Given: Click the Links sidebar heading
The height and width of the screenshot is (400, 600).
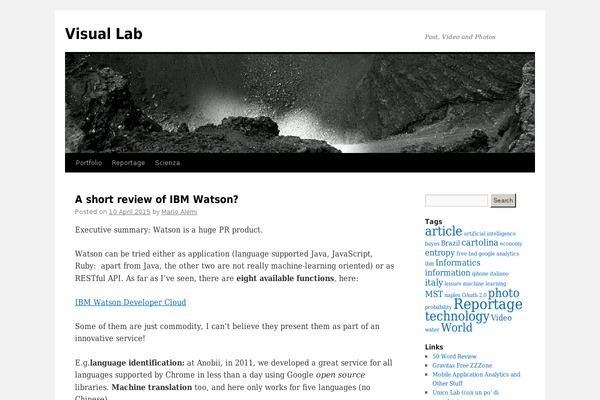Looking at the screenshot, I should pos(434,347).
